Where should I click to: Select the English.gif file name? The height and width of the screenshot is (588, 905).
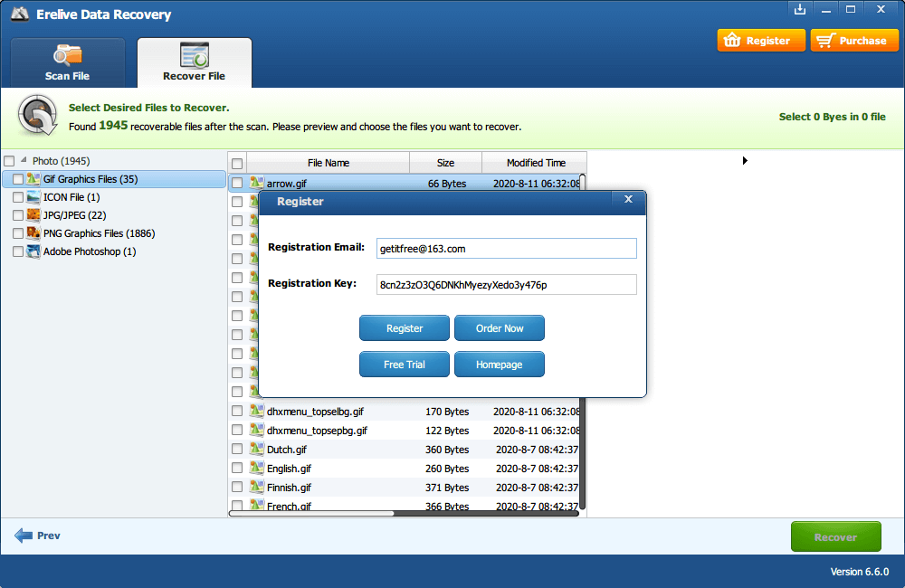290,469
